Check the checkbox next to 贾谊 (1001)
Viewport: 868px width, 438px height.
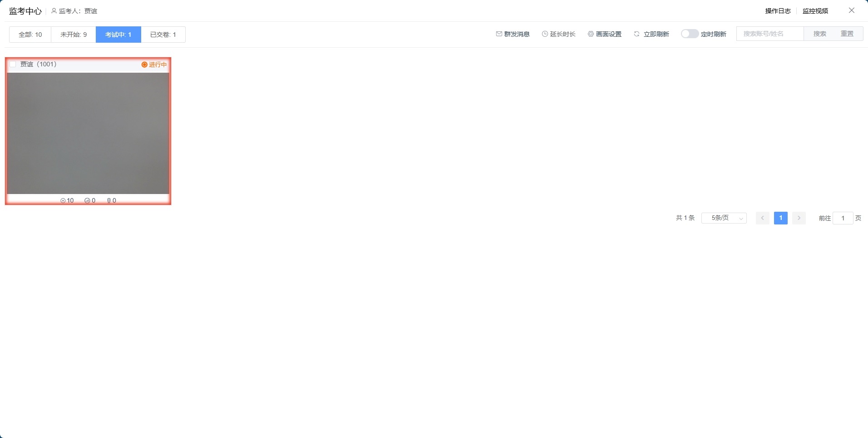13,64
